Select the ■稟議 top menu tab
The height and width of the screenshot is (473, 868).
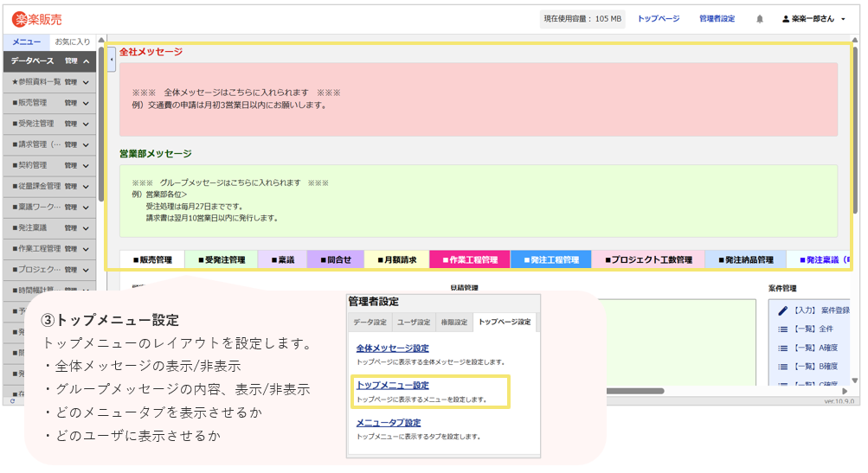283,259
